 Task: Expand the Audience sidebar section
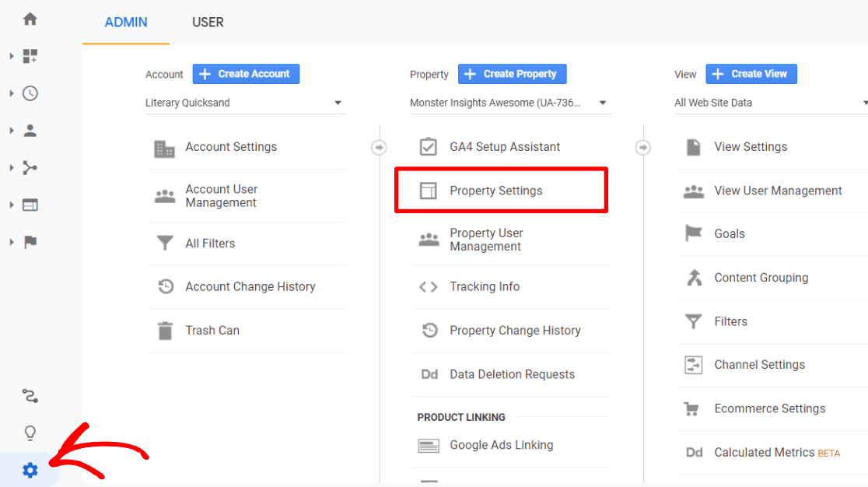(x=11, y=131)
